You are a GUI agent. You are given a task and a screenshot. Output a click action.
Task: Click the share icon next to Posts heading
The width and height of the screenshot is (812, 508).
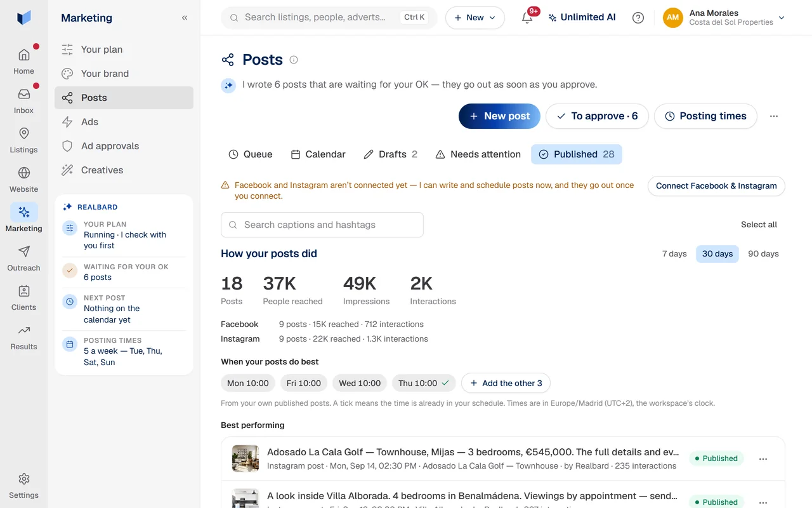click(228, 60)
